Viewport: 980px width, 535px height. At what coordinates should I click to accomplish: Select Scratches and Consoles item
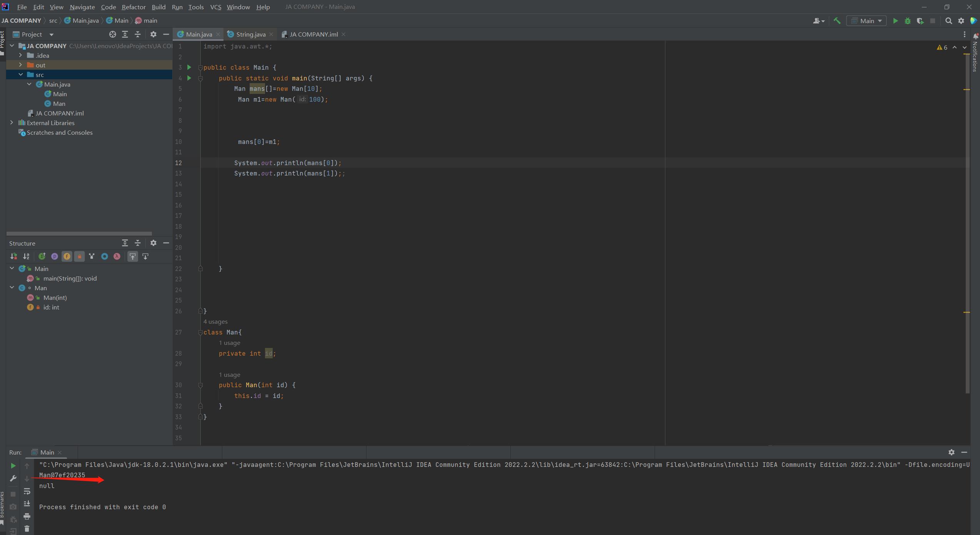click(60, 132)
